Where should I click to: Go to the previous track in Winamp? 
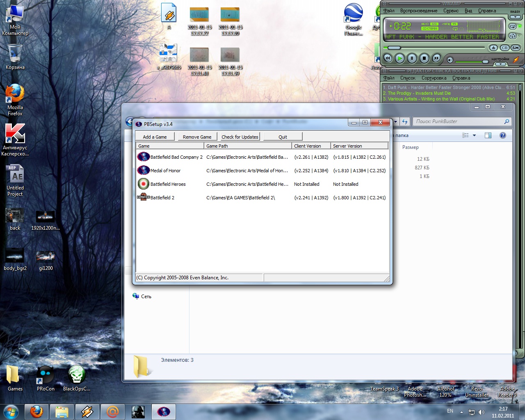[x=388, y=58]
